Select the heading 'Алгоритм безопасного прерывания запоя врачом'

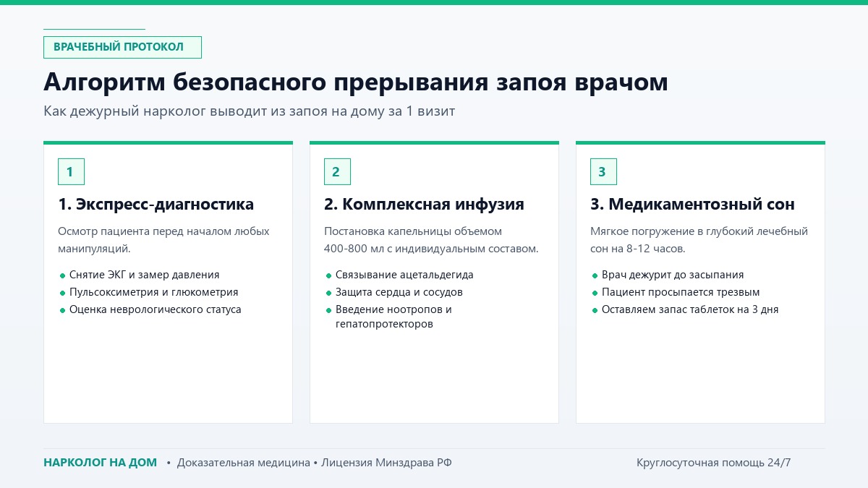tap(356, 82)
